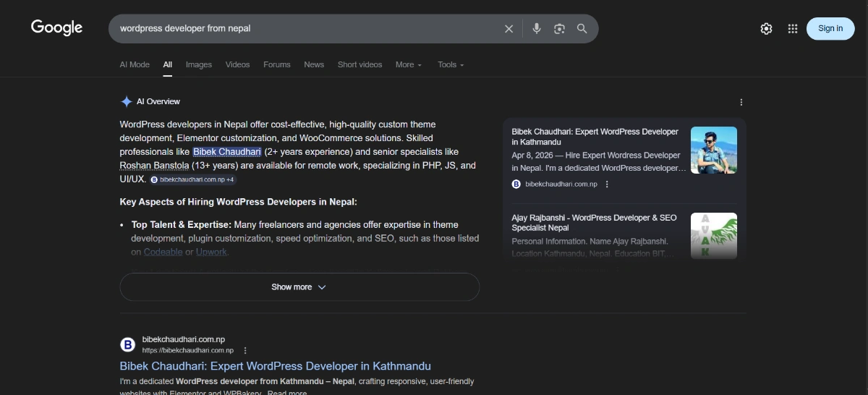Click the AI Overview sparkle icon

tap(127, 101)
